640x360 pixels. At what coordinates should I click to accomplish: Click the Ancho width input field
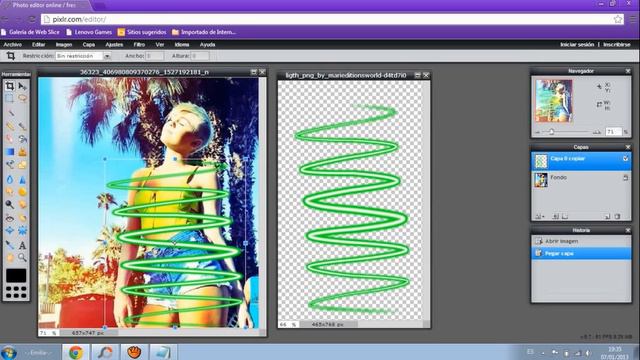pyautogui.click(x=155, y=56)
